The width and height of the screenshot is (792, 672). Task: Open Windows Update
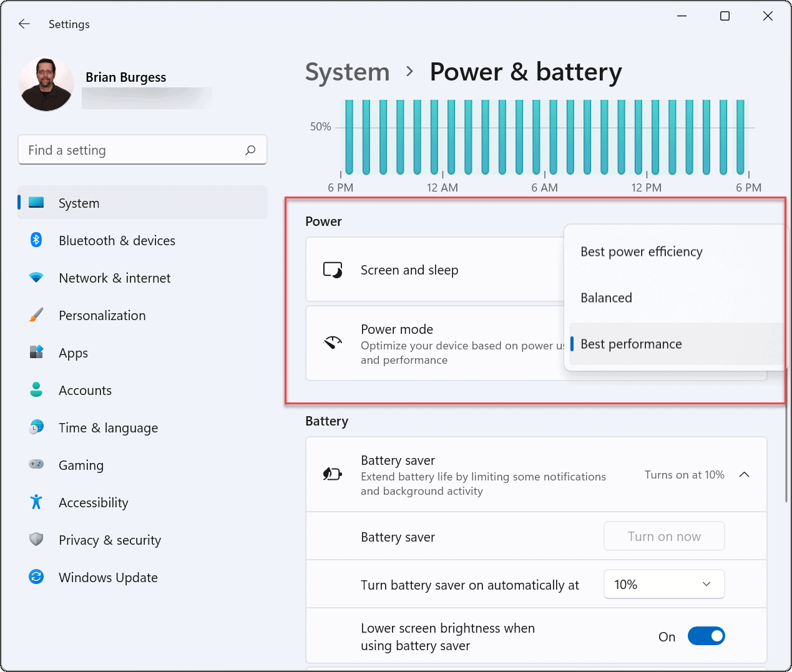coord(36,577)
